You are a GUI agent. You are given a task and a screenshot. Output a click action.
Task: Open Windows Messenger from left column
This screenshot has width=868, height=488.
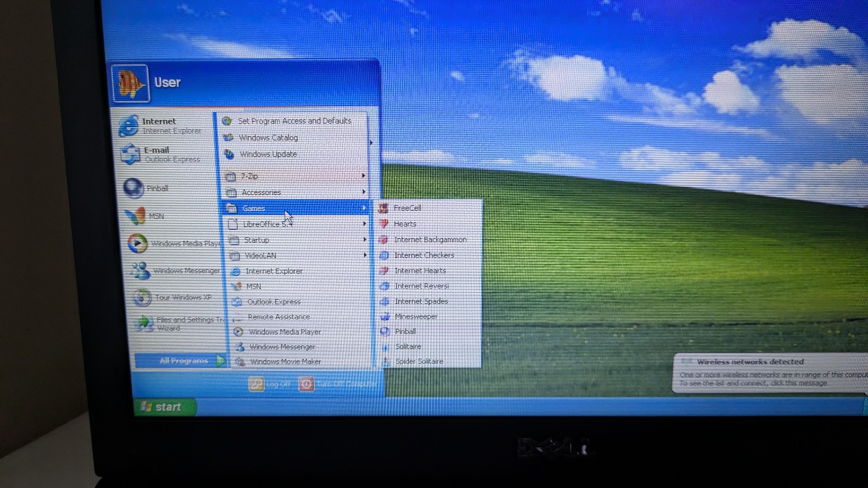[176, 271]
